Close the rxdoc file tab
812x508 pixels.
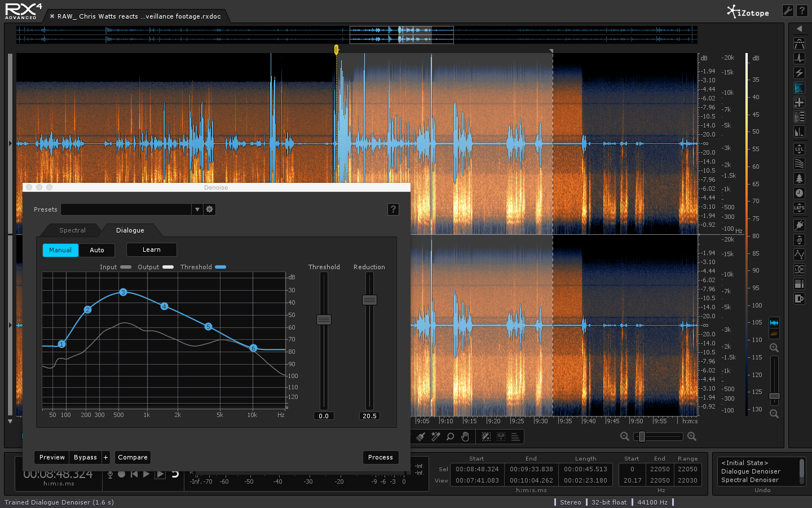tap(52, 16)
